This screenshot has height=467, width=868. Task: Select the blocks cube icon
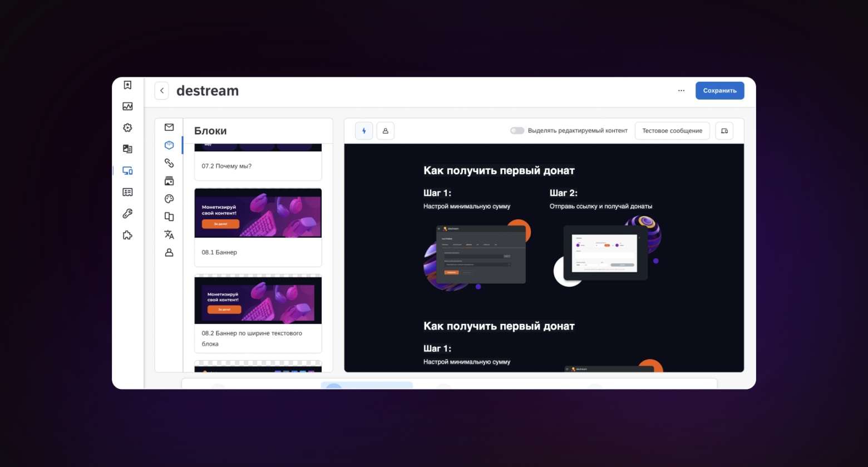(169, 145)
